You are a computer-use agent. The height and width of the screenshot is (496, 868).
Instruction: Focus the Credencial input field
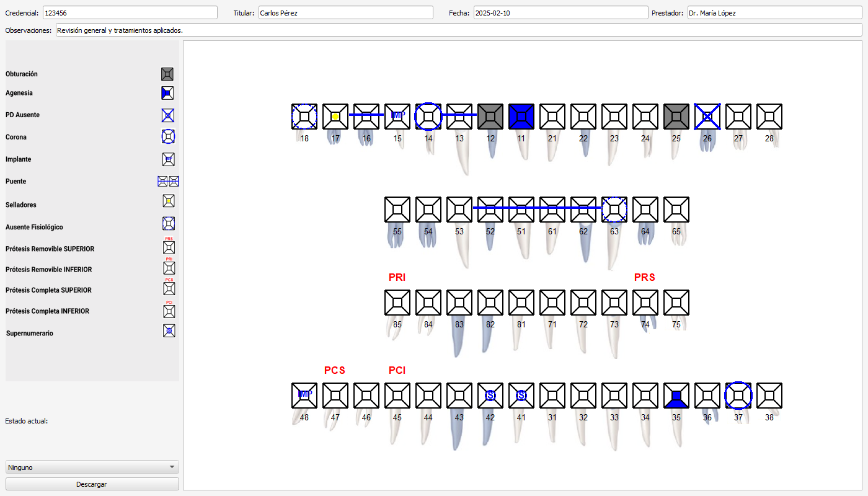pyautogui.click(x=130, y=12)
